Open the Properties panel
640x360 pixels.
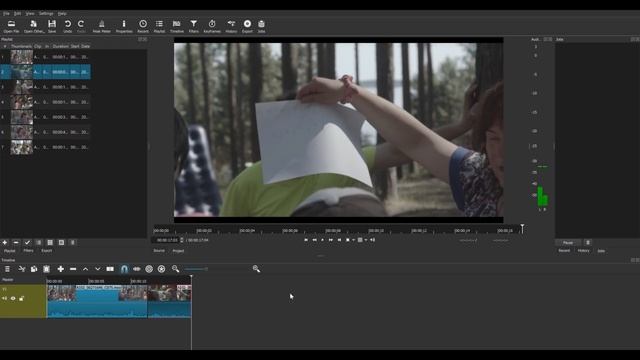click(x=124, y=27)
